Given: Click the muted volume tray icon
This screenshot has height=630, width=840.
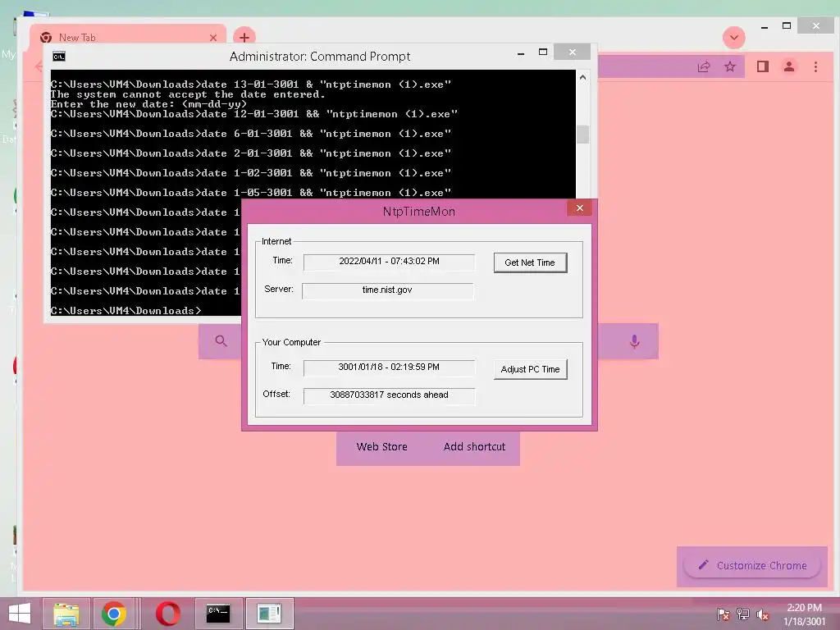Looking at the screenshot, I should tap(762, 614).
